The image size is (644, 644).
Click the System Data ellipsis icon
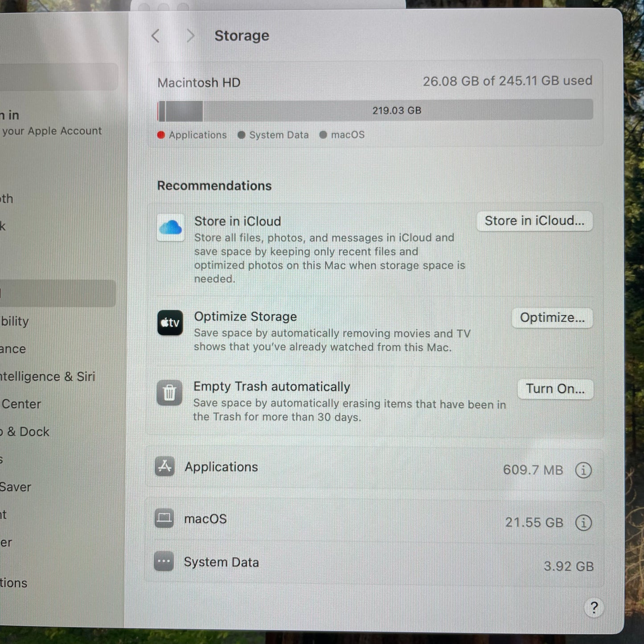pos(164,562)
